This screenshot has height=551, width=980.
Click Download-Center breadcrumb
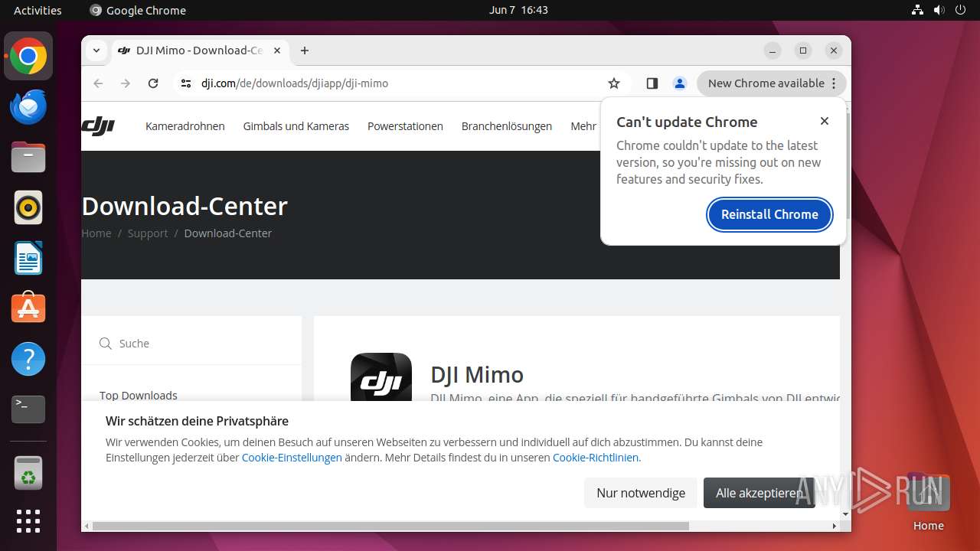[228, 233]
